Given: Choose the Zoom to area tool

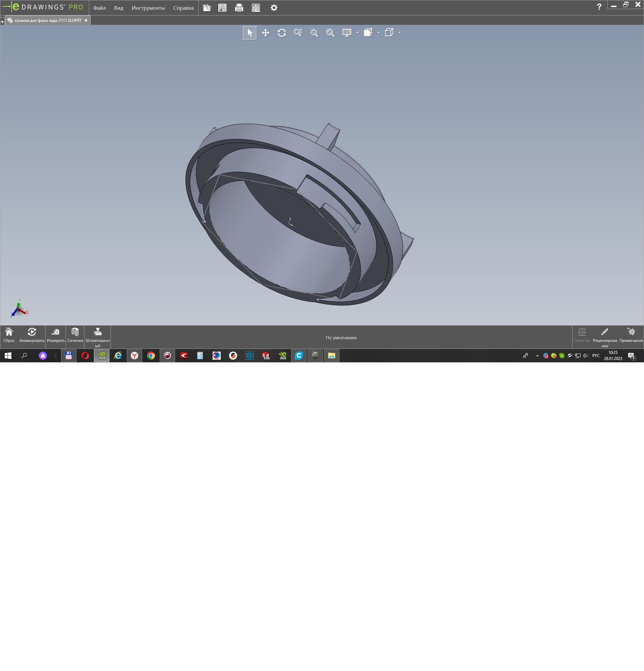Looking at the screenshot, I should [314, 33].
